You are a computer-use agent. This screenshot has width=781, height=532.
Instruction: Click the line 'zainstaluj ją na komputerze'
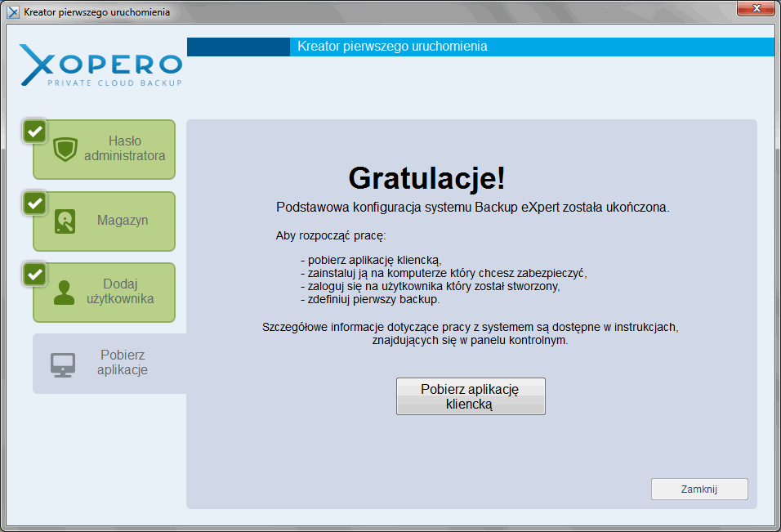click(x=444, y=273)
